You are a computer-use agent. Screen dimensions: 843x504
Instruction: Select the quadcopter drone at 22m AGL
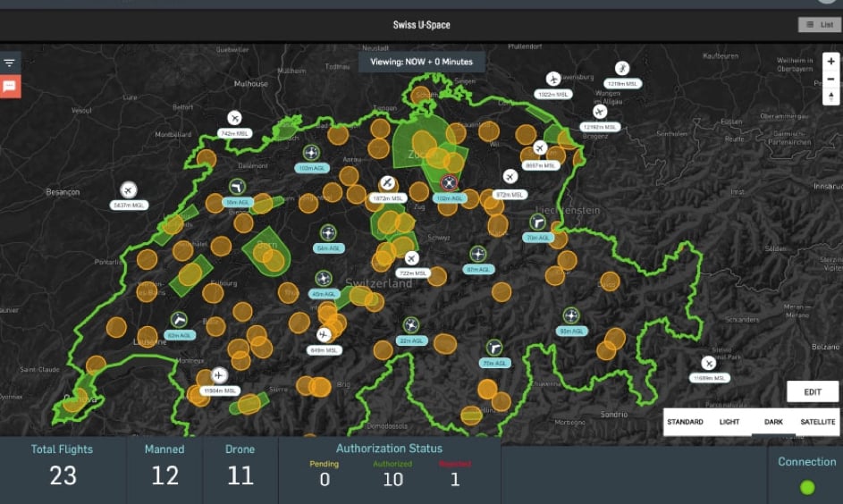(411, 325)
